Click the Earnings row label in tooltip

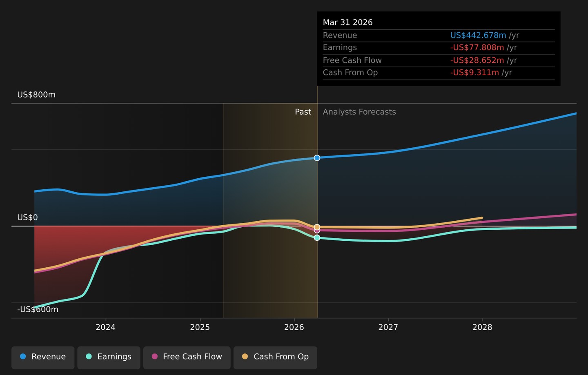tap(340, 48)
